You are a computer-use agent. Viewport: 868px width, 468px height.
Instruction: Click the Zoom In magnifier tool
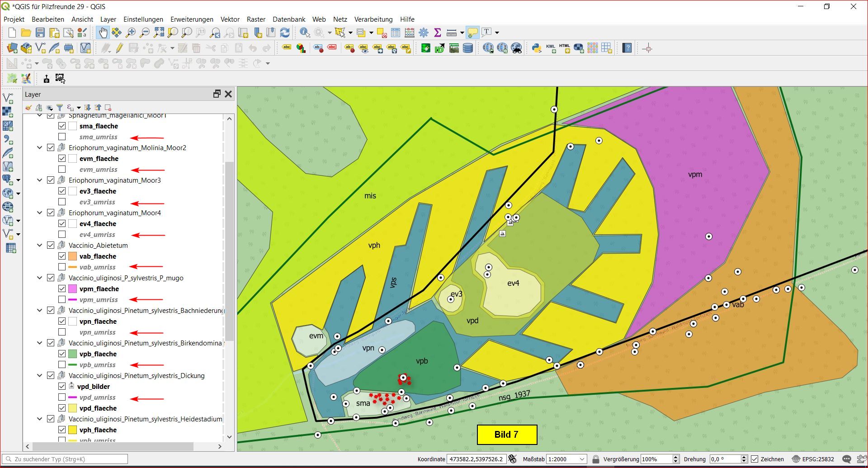tap(131, 33)
